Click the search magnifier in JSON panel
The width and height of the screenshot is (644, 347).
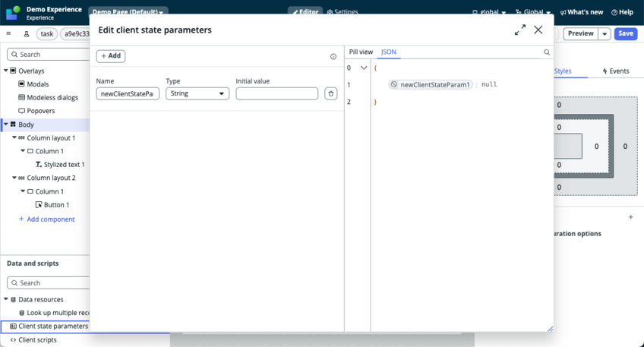click(547, 52)
